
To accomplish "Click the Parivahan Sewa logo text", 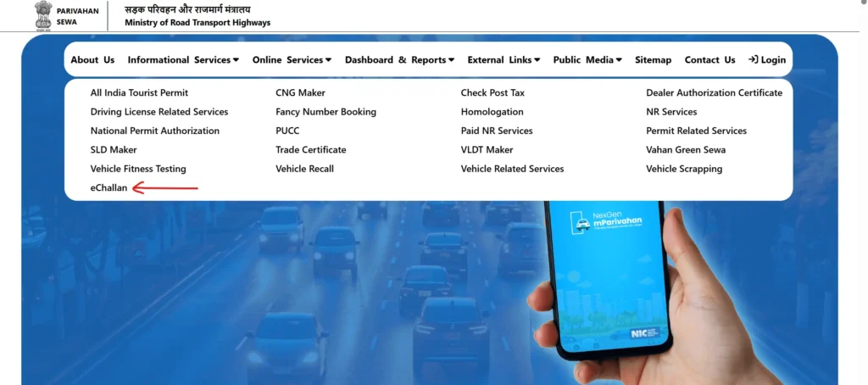I will tap(77, 16).
